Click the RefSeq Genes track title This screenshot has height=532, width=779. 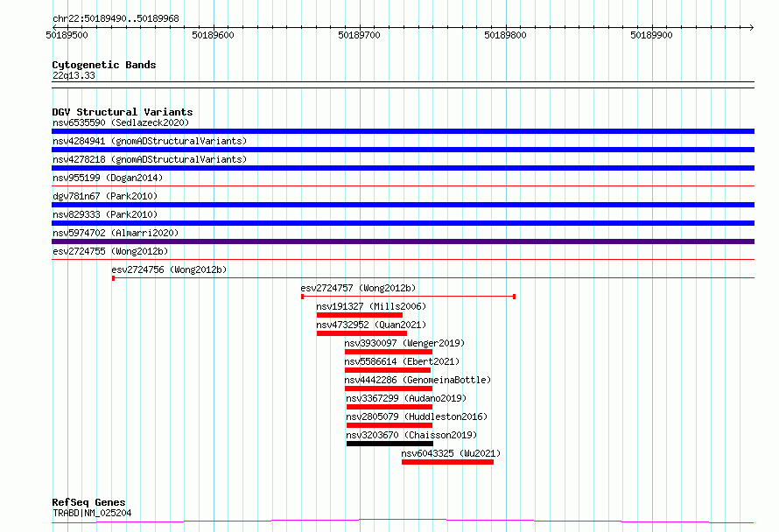pyautogui.click(x=88, y=502)
